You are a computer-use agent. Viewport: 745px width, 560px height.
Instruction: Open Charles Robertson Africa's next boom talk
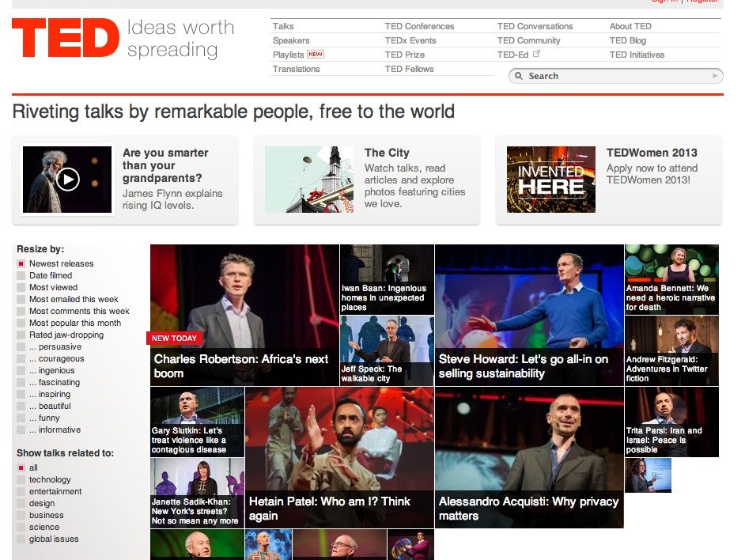pyautogui.click(x=244, y=315)
